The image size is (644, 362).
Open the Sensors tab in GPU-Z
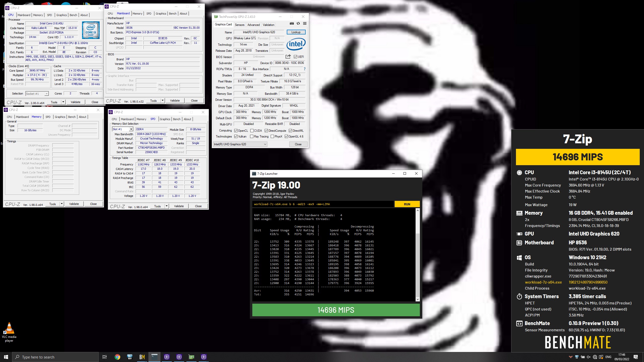[x=239, y=25]
